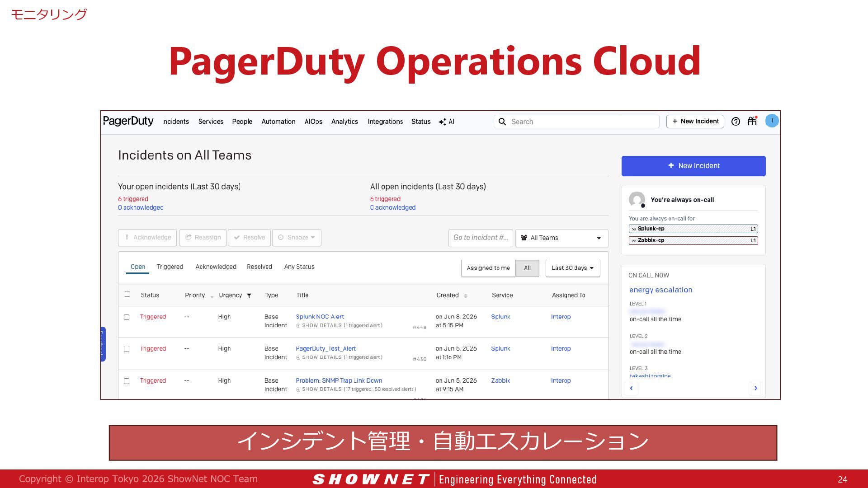The width and height of the screenshot is (868, 488).
Task: Expand show details for SNMP Trap Link Down
Action: [356, 389]
